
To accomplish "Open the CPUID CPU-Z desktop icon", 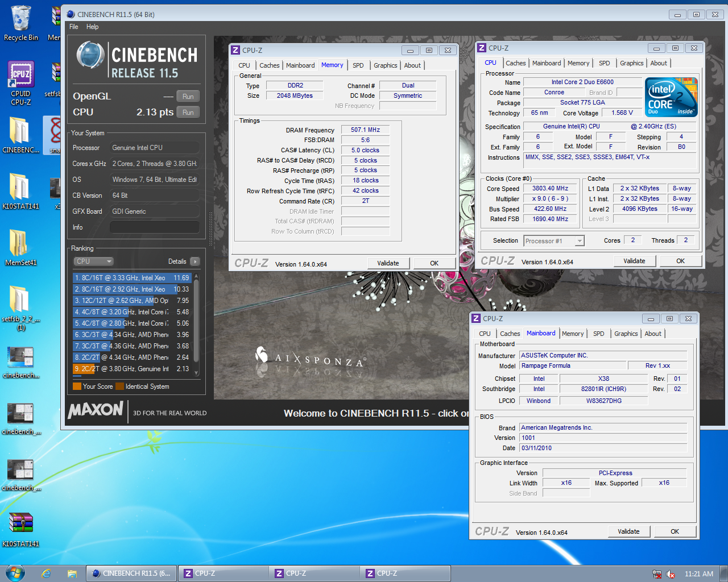I will (20, 83).
